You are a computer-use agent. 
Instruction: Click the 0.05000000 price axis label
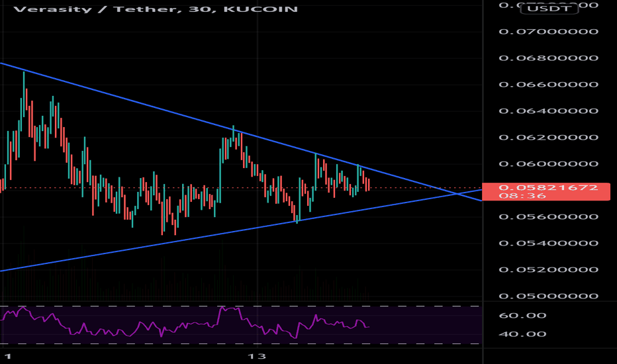click(x=549, y=296)
